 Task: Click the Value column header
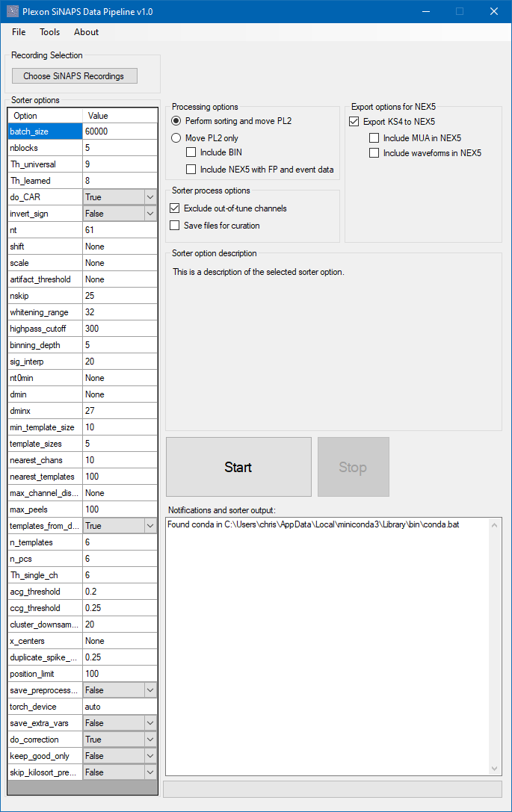point(120,116)
